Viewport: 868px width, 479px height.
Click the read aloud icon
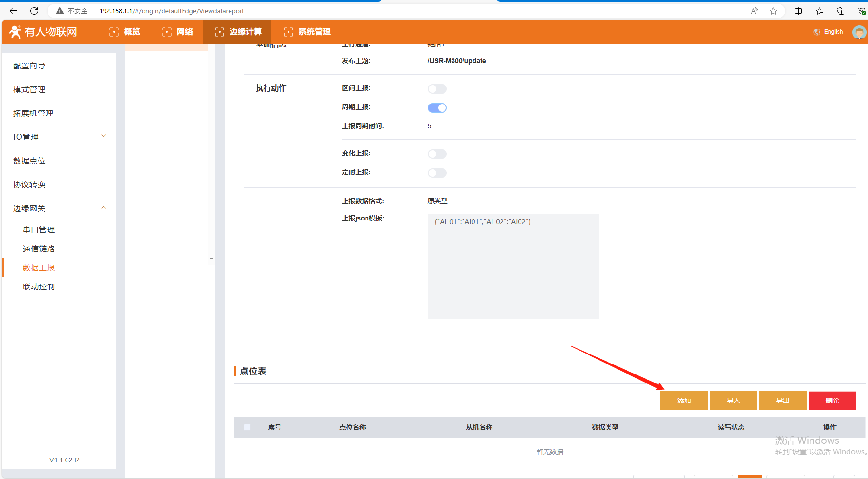coord(754,11)
